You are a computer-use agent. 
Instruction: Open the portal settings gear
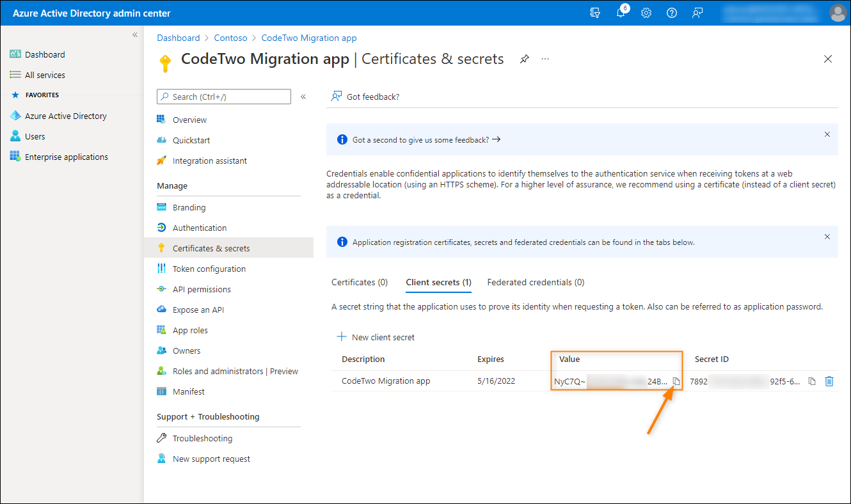(x=646, y=13)
